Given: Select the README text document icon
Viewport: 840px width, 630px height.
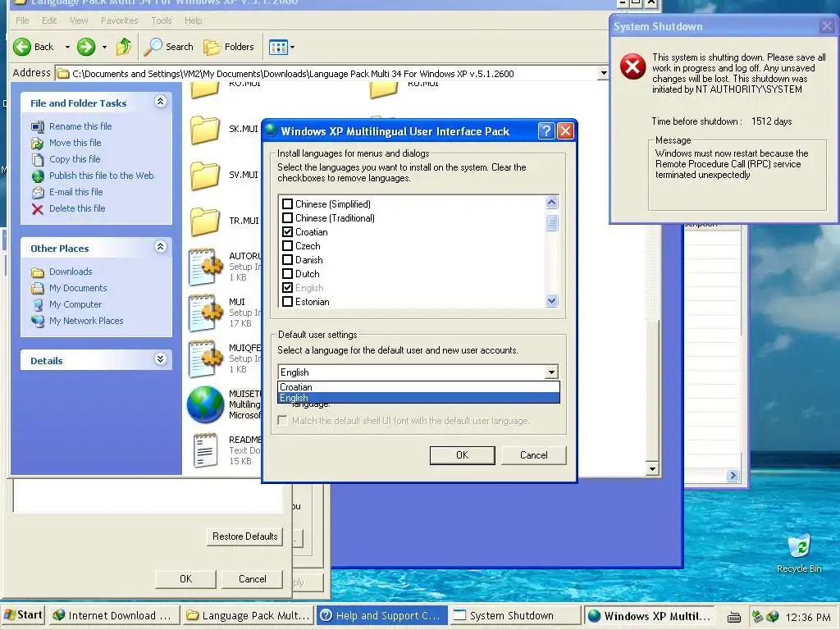Looking at the screenshot, I should (x=205, y=450).
